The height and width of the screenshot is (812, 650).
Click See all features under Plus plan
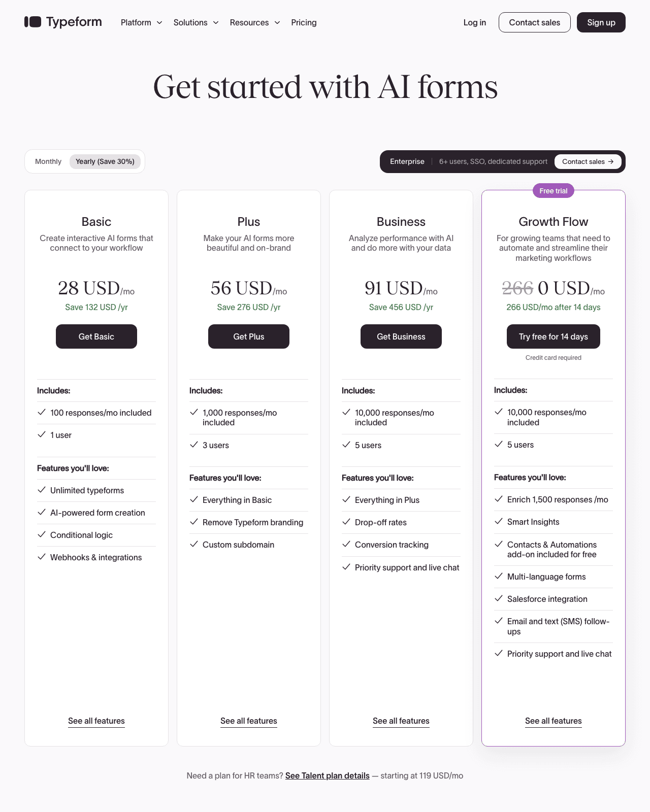pos(249,721)
